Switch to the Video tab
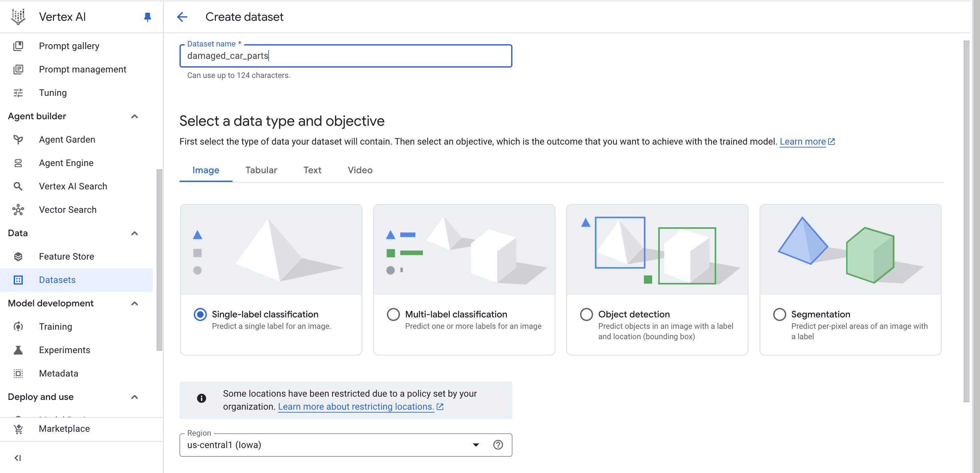 360,170
